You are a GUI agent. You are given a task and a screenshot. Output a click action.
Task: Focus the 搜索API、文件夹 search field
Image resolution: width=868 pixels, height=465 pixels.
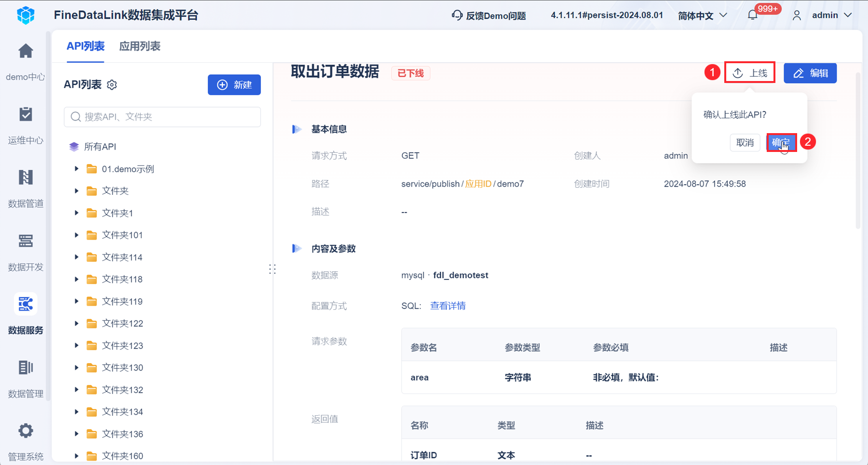pos(163,117)
